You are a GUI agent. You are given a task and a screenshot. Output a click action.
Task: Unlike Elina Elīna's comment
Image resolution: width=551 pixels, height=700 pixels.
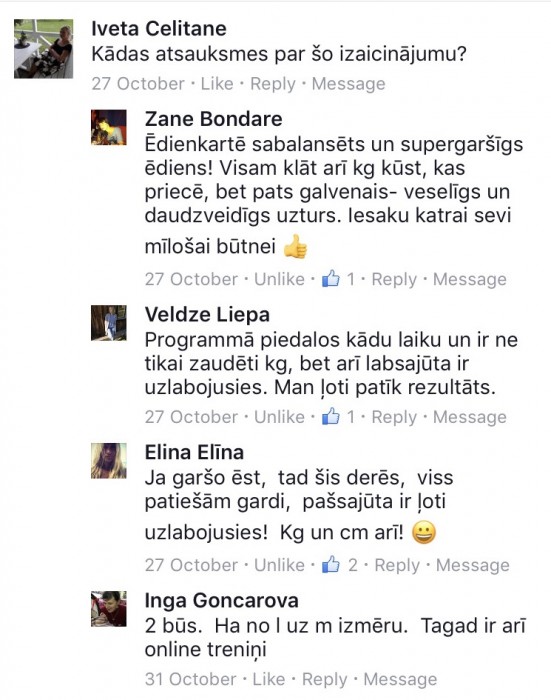tap(279, 565)
